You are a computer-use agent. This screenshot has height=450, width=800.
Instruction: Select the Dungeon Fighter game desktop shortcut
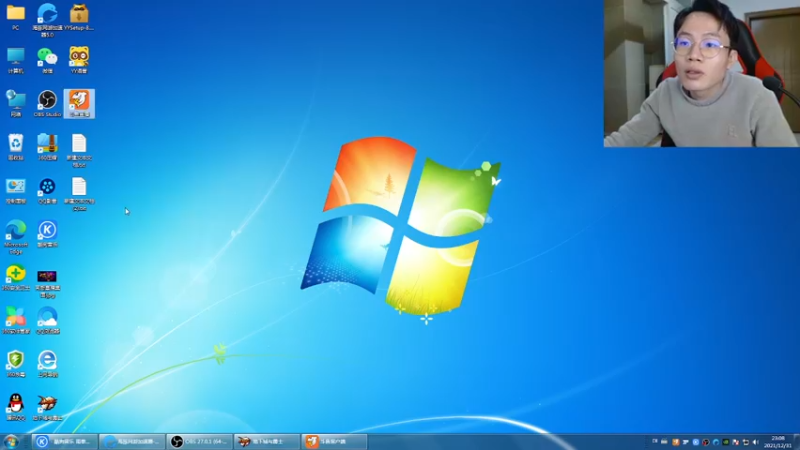coord(47,407)
